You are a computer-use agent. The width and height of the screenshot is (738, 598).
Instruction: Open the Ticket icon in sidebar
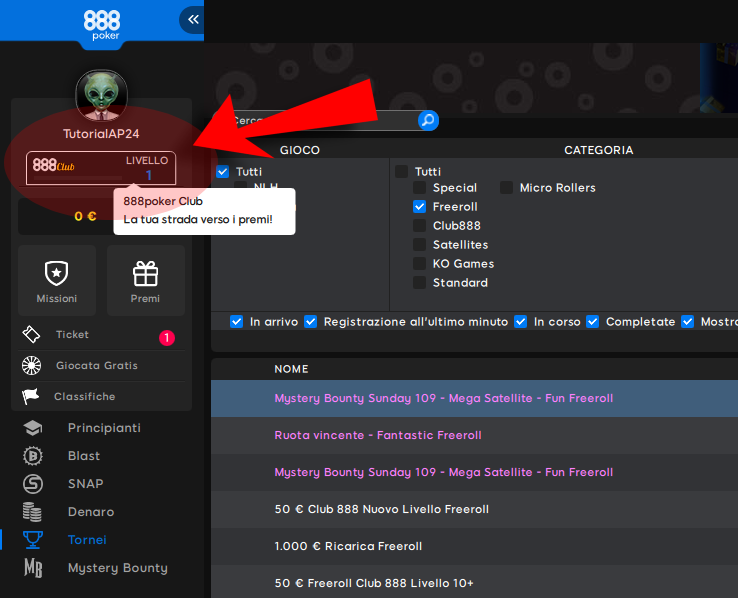pyautogui.click(x=31, y=335)
